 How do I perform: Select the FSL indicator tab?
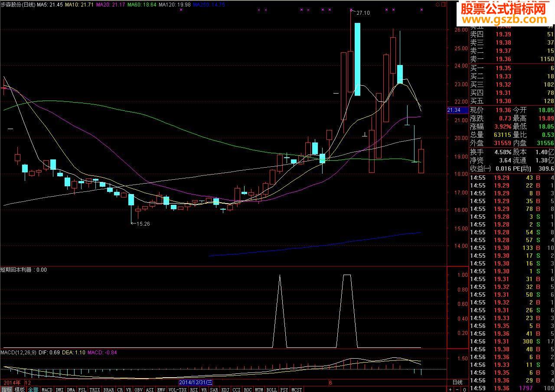pos(82,389)
